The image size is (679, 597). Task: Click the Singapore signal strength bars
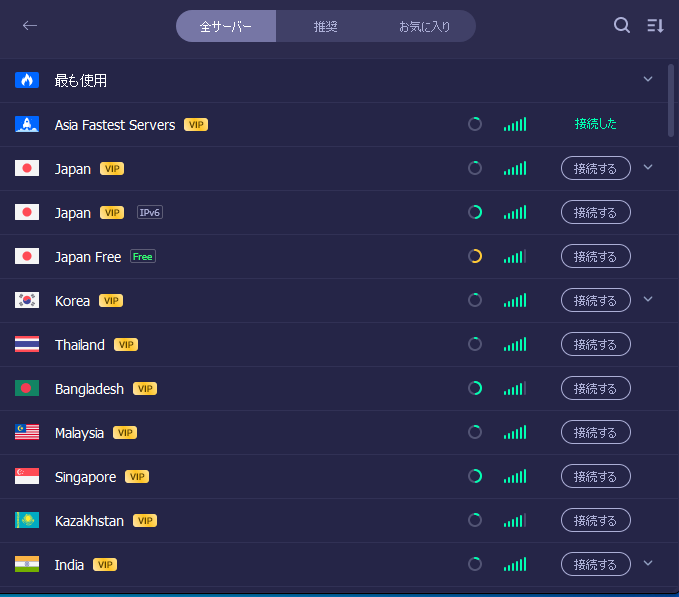pyautogui.click(x=515, y=477)
